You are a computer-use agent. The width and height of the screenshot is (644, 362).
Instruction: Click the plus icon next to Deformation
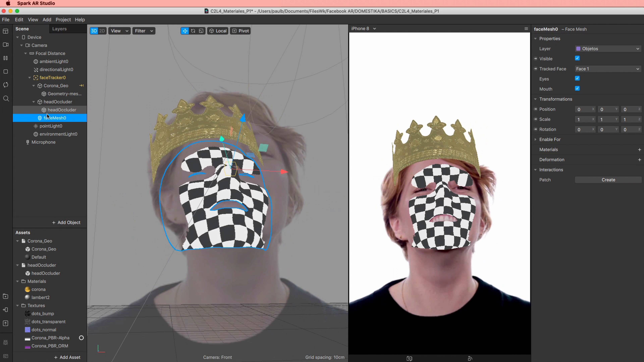point(639,160)
